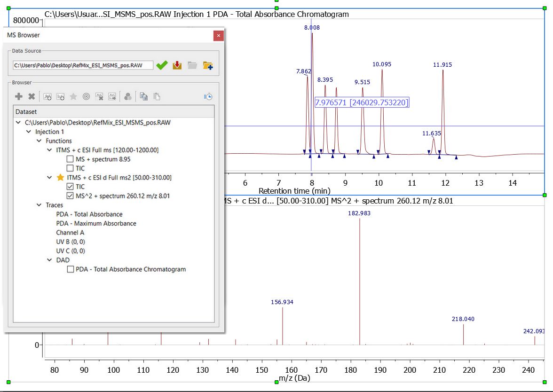Click the 182.983 spectrum peak label

point(359,213)
